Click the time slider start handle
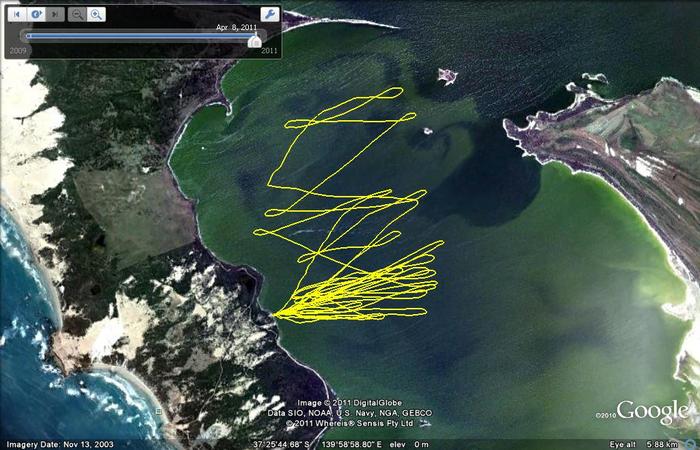Image resolution: width=700 pixels, height=450 pixels. click(x=27, y=36)
